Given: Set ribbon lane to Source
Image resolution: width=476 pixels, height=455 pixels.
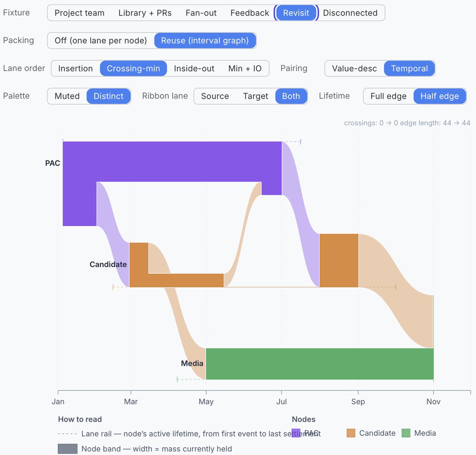Looking at the screenshot, I should pyautogui.click(x=215, y=96).
